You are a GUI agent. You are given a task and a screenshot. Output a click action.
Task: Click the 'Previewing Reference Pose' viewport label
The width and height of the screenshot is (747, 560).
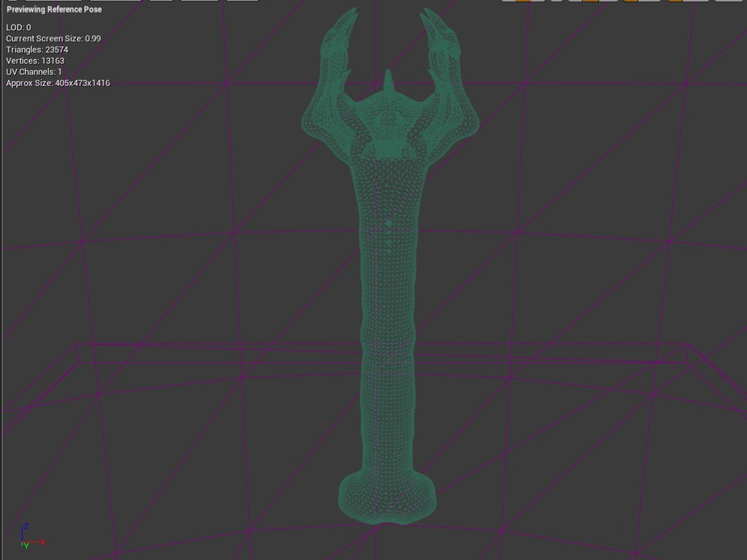click(54, 9)
